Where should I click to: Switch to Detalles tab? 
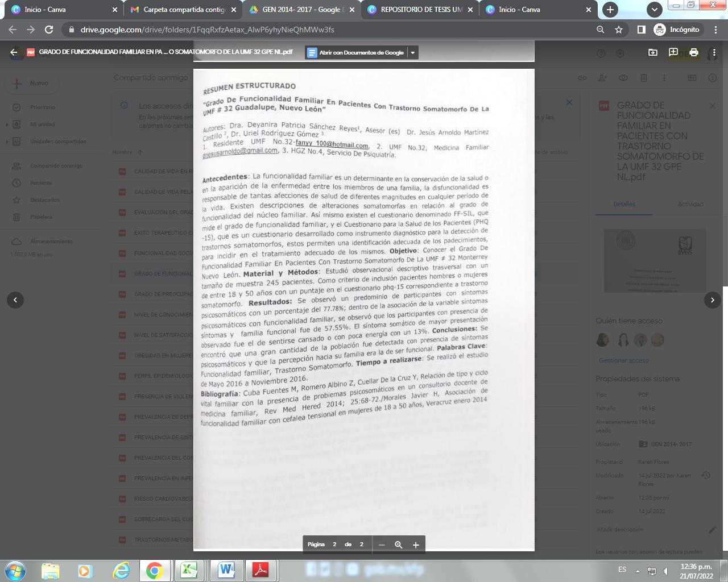pos(624,204)
